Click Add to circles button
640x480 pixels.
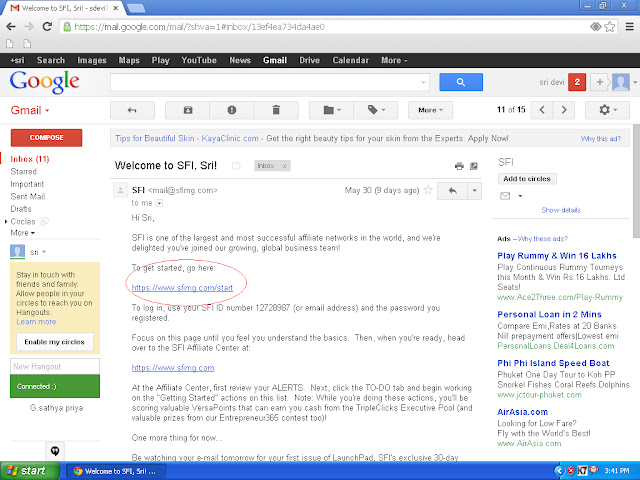pos(527,179)
